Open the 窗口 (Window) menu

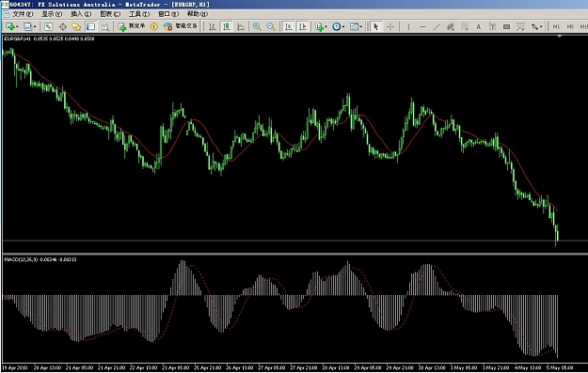click(x=168, y=14)
